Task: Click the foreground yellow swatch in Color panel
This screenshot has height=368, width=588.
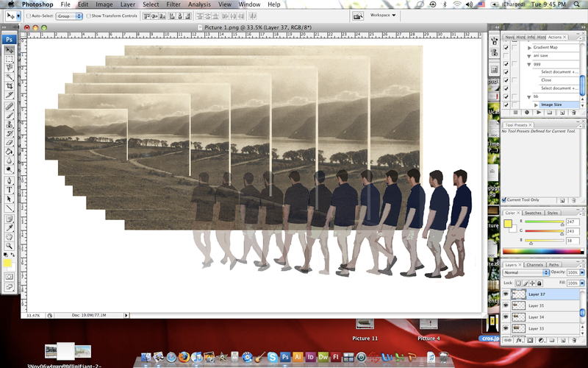Action: click(508, 224)
